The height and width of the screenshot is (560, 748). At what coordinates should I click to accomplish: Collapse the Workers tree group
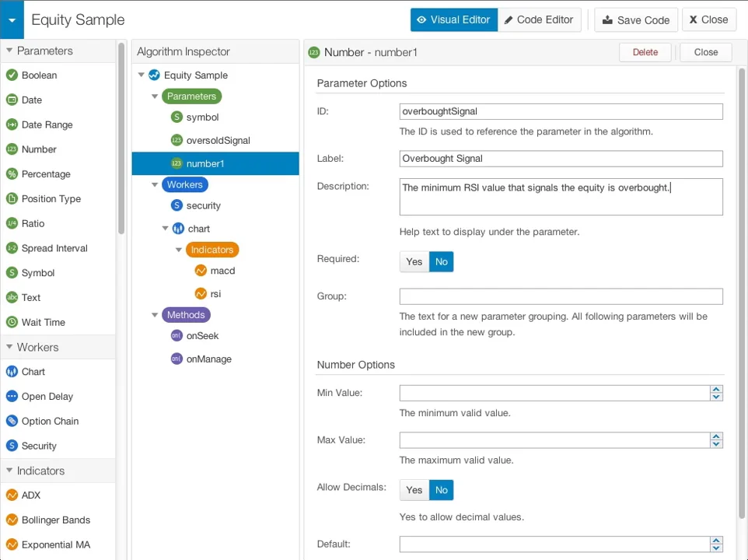point(155,184)
